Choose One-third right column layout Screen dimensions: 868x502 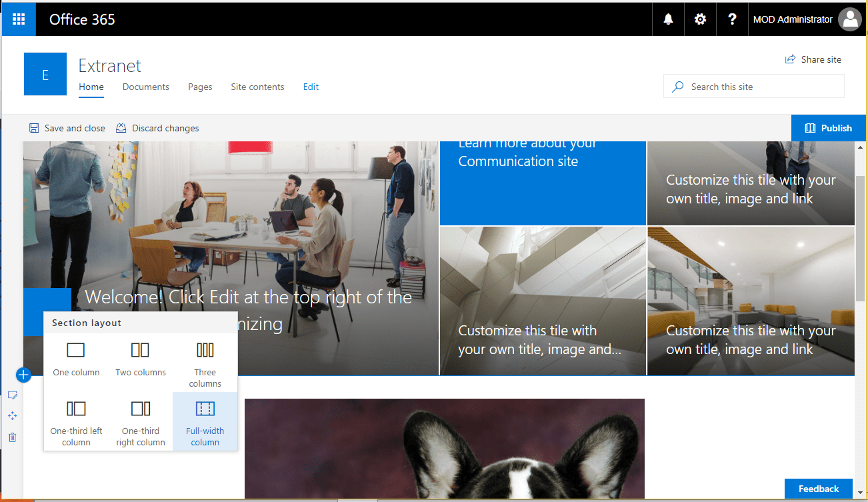coord(141,421)
